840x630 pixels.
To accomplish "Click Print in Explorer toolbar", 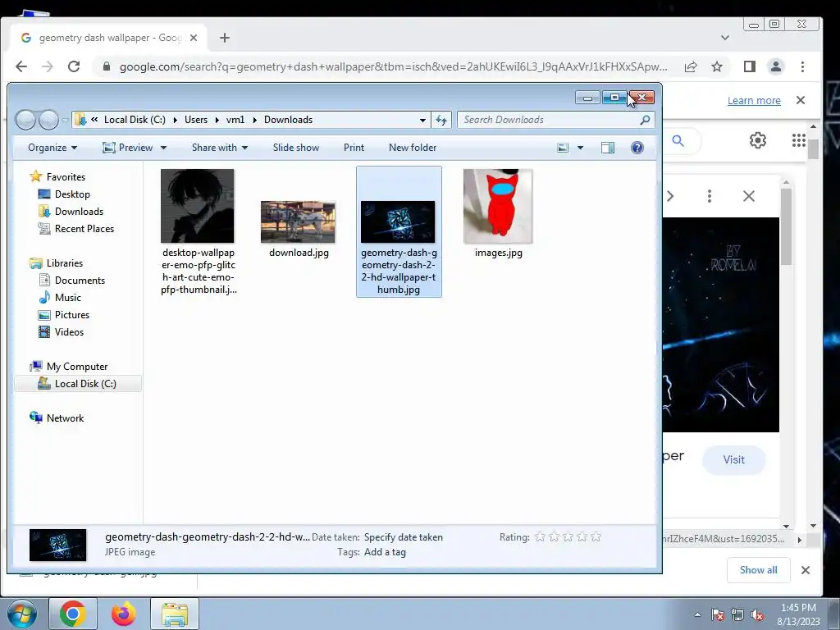I will (354, 148).
